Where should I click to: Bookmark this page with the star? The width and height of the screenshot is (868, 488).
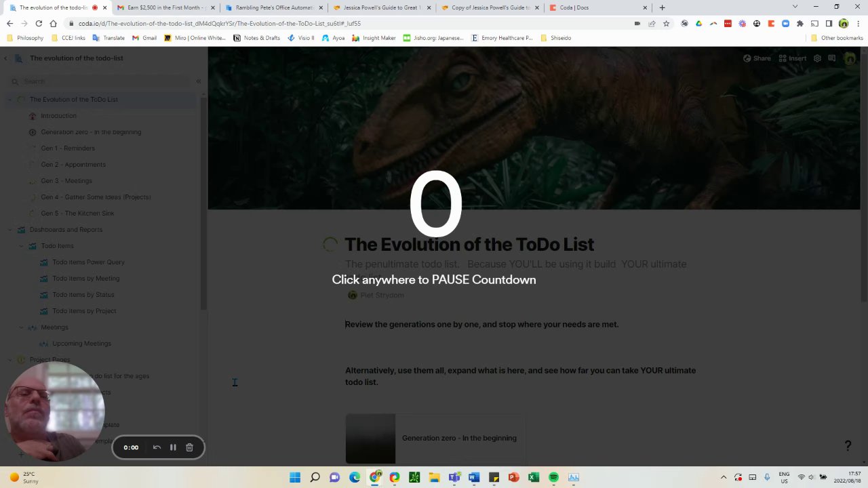pyautogui.click(x=666, y=23)
